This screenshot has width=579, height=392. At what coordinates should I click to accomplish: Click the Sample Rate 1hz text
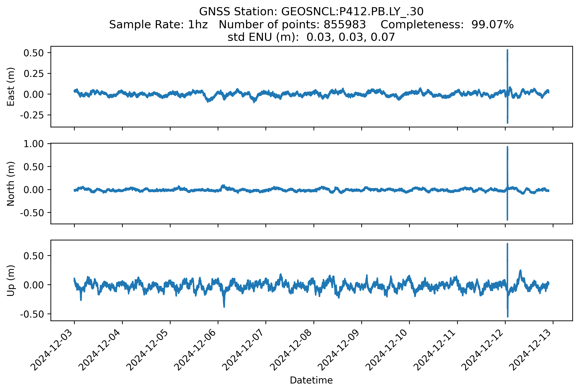158,25
